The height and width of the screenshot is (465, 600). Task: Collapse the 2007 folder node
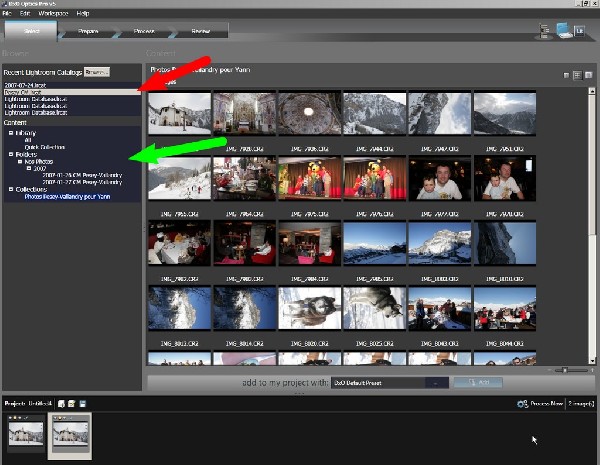29,168
